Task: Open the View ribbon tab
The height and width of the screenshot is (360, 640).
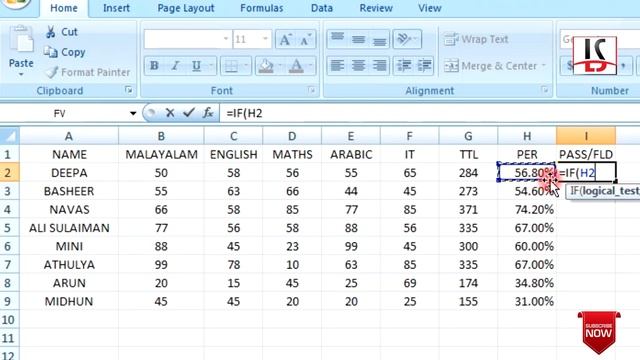Action: 430,8
